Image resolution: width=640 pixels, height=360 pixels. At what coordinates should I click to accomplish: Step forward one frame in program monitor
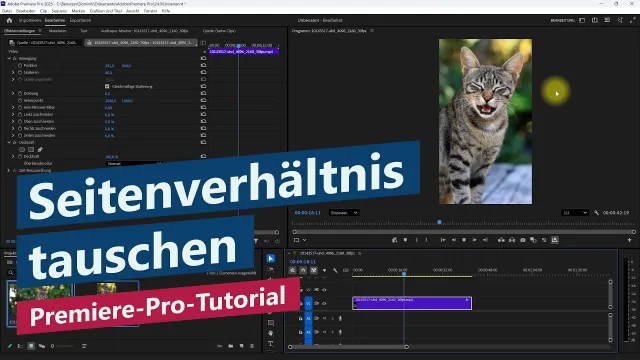tap(474, 240)
